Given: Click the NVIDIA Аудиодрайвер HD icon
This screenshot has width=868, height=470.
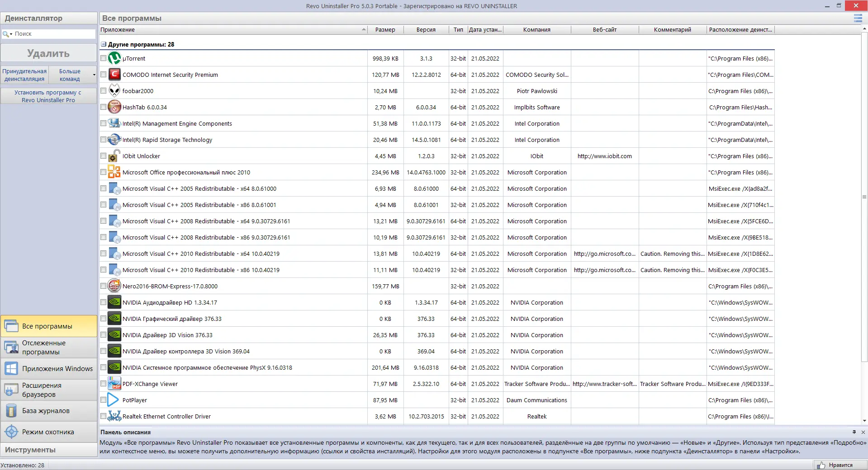Looking at the screenshot, I should click(114, 302).
